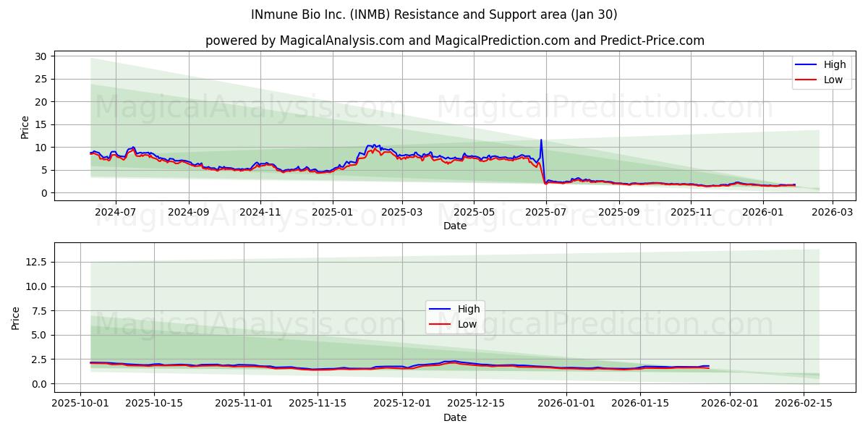Click the '2025-11-01' x-axis label
Viewport: 868px width, 434px height.
click(244, 403)
